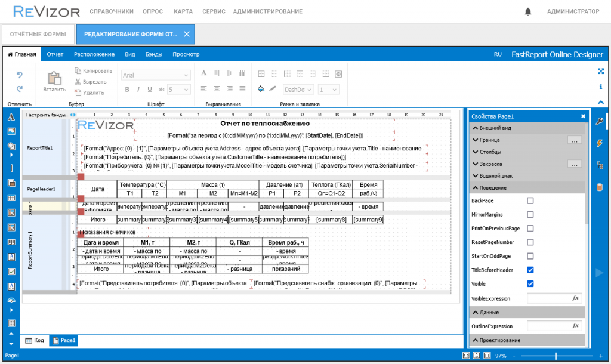Close the РЕДАКТИРОВАНИЕ ФОРМЫ ОТ... tab
The height and width of the screenshot is (364, 611).
coord(187,34)
